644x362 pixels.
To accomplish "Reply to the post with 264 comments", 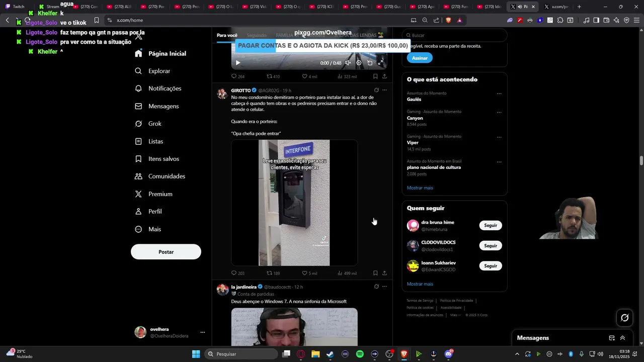I will coord(237,76).
